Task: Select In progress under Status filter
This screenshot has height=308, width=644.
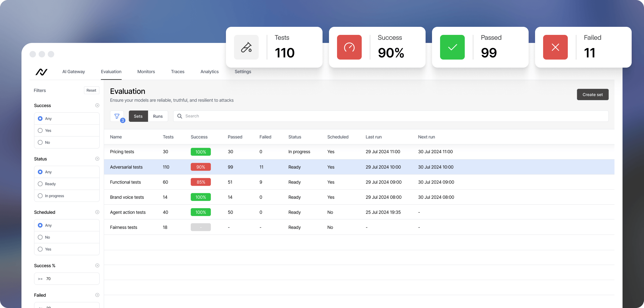Action: click(x=67, y=196)
